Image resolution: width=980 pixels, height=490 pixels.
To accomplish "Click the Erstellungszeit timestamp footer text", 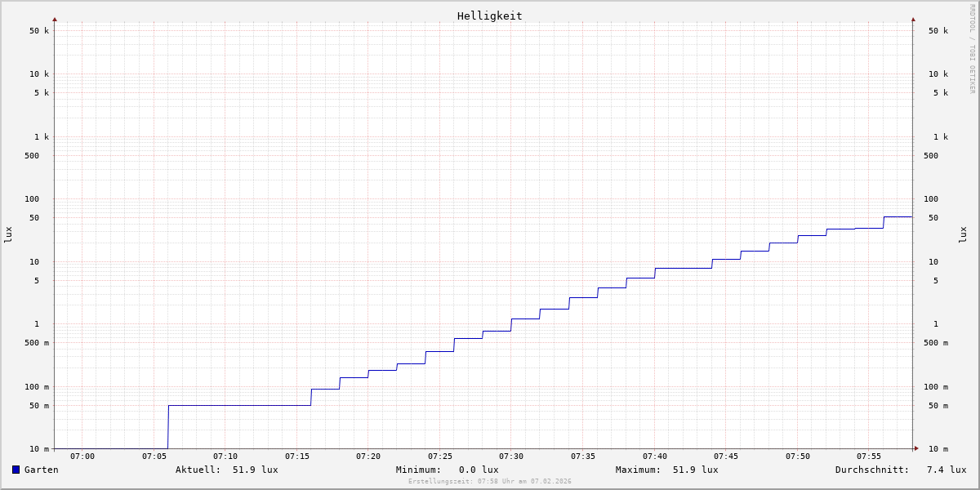I will tap(490, 482).
